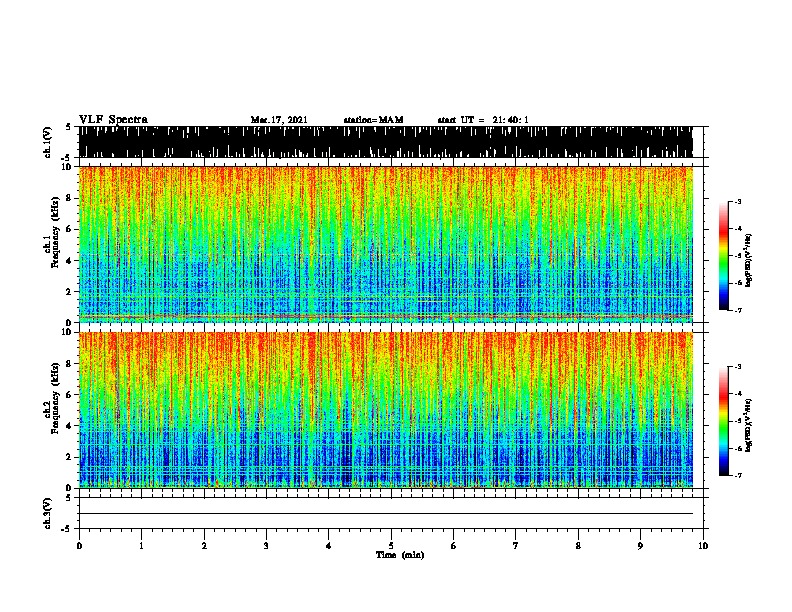Select the date text "Mar.17, 2021"
This screenshot has width=792, height=612.
click(x=279, y=120)
